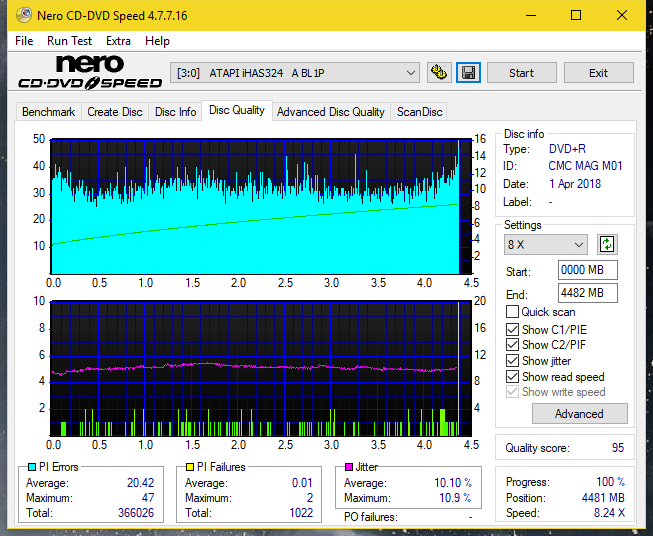Click the disabled Show write speed checkbox
Viewport: 653px width, 536px height.
(512, 392)
